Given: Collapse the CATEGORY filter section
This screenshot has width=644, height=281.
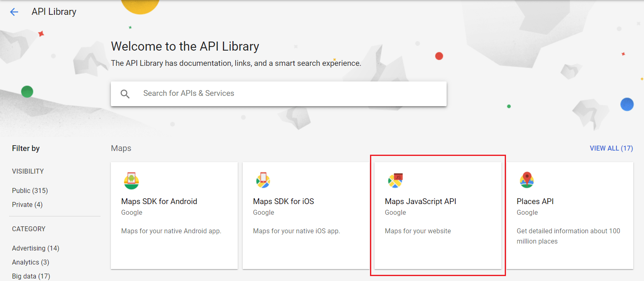Looking at the screenshot, I should (29, 229).
